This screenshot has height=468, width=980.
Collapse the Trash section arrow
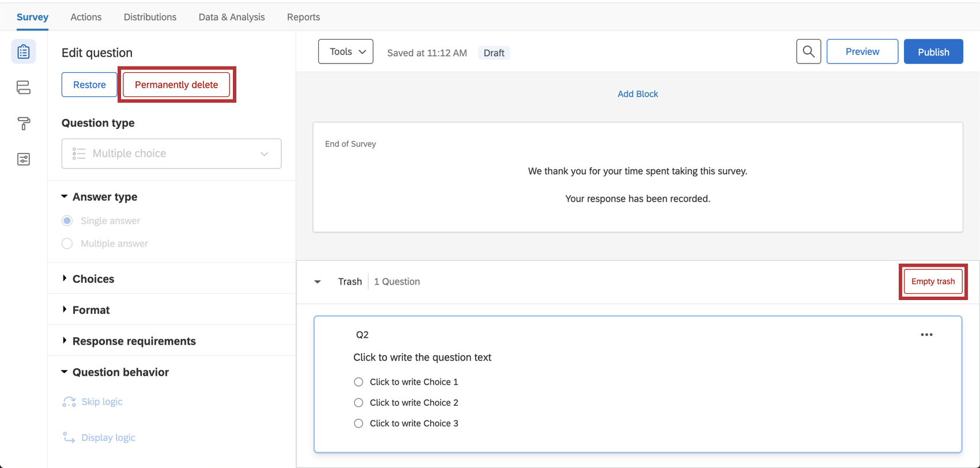pos(318,282)
